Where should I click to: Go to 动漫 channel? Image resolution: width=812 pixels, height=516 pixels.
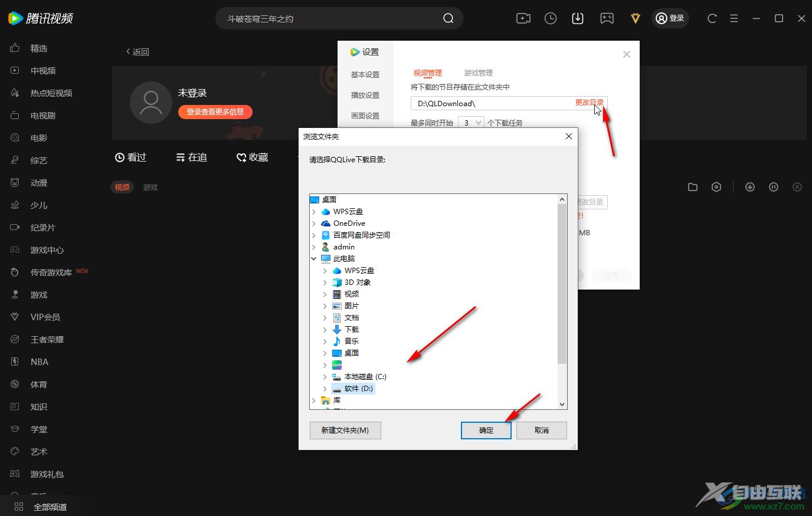[39, 183]
